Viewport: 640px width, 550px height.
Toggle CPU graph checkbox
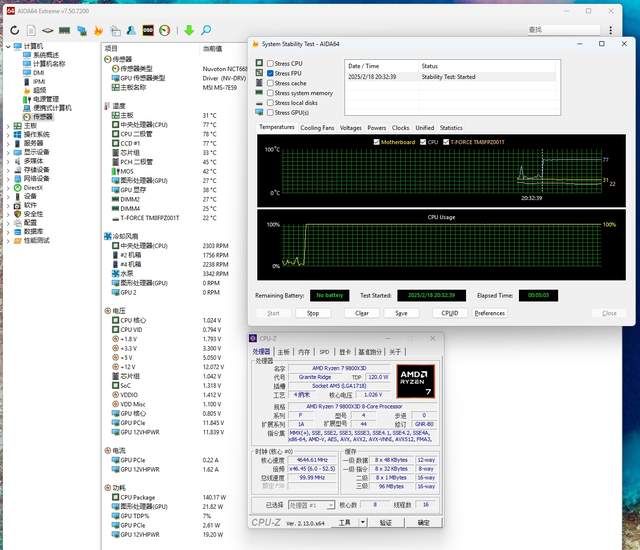point(423,142)
